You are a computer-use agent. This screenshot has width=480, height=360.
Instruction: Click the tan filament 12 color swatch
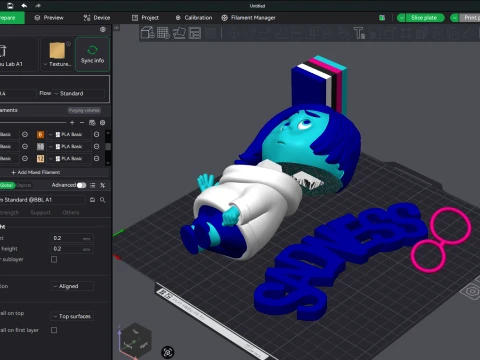click(40, 158)
